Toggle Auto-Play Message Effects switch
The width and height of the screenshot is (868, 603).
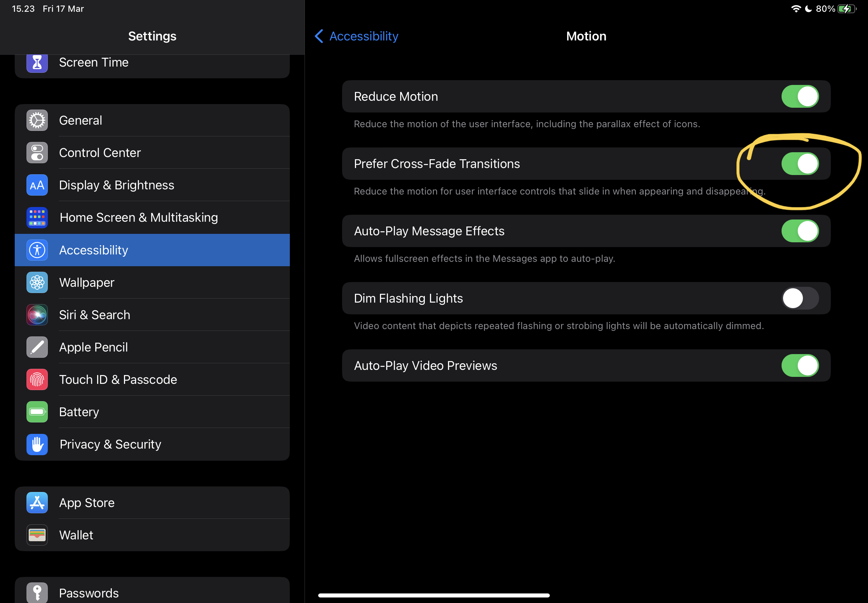(x=800, y=231)
